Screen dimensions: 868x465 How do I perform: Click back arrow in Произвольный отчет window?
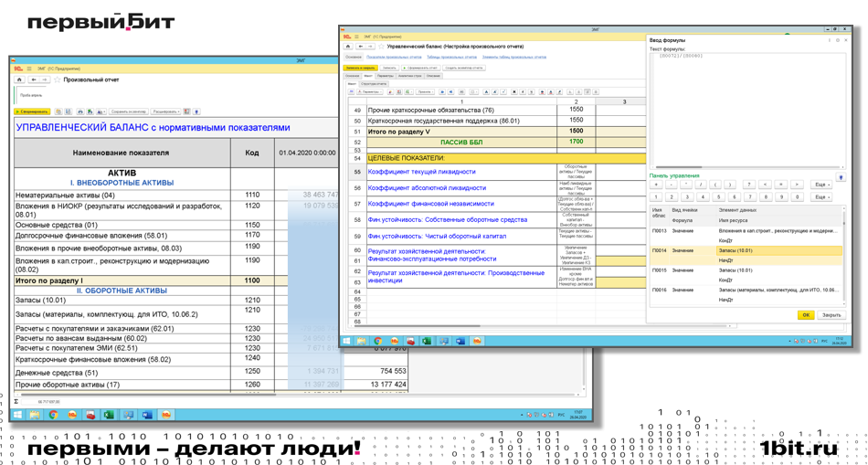pyautogui.click(x=34, y=79)
